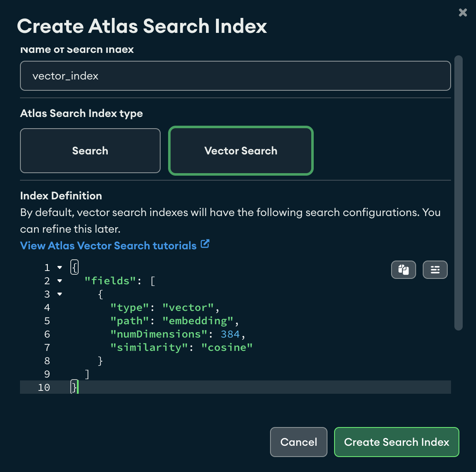Click the 384 numDimensions value
Viewport: 476px width, 472px height.
click(231, 334)
